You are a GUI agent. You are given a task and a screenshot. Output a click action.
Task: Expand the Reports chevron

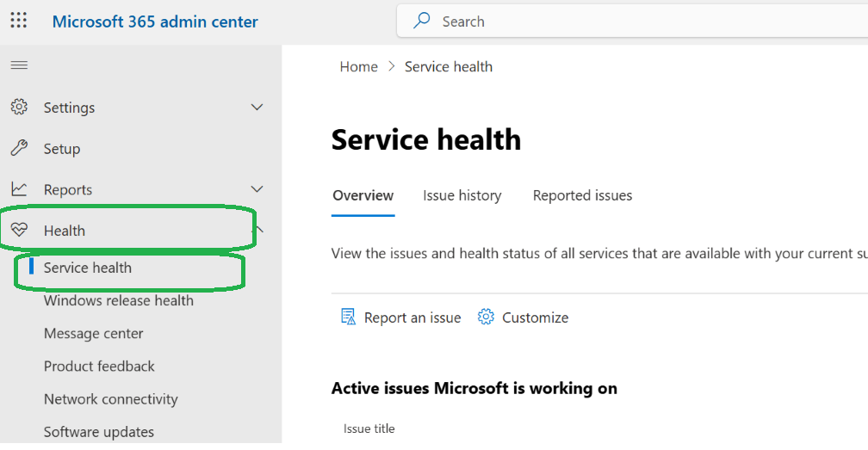click(x=257, y=189)
